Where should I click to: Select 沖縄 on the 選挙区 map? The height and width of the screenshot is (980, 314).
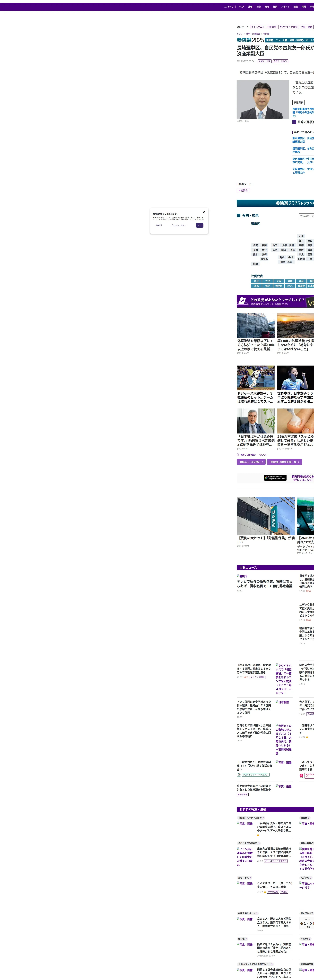tap(255, 264)
